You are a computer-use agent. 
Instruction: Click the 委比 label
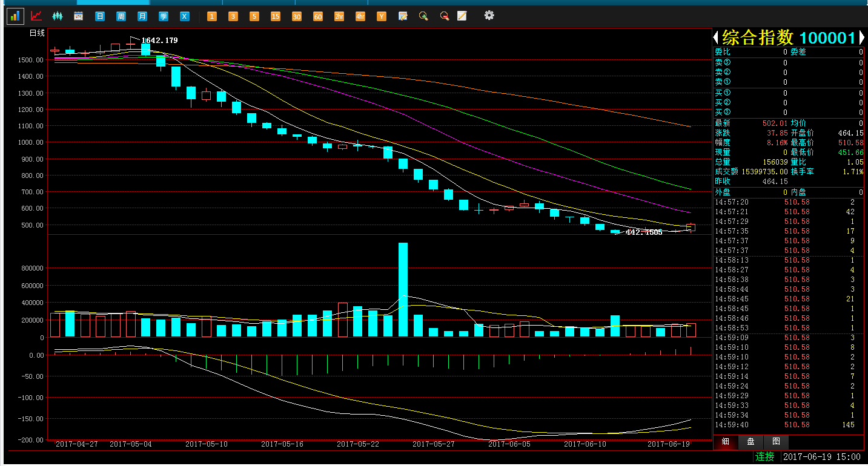pos(723,52)
